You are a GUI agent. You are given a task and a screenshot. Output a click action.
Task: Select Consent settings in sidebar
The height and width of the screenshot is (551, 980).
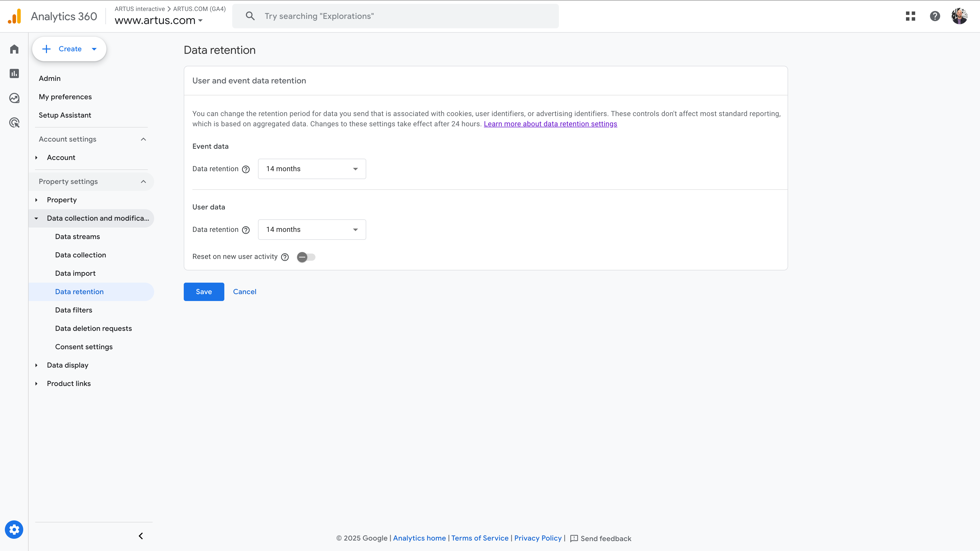point(84,347)
